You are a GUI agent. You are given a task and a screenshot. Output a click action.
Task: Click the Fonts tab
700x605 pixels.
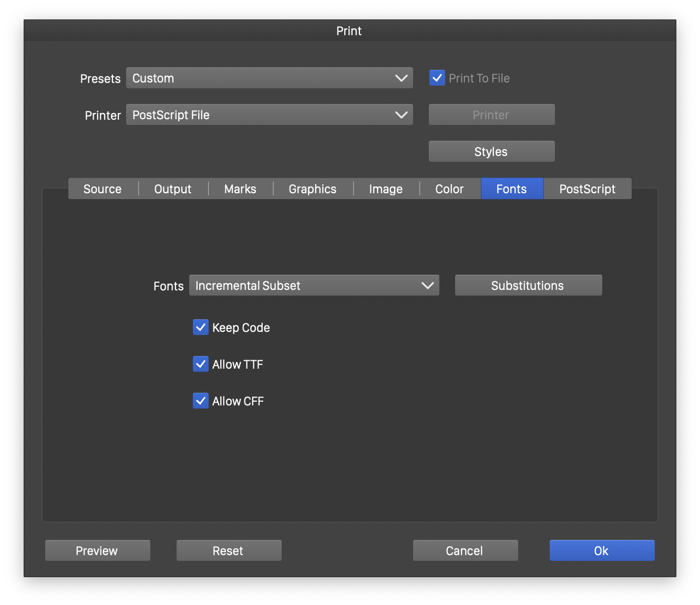point(511,189)
